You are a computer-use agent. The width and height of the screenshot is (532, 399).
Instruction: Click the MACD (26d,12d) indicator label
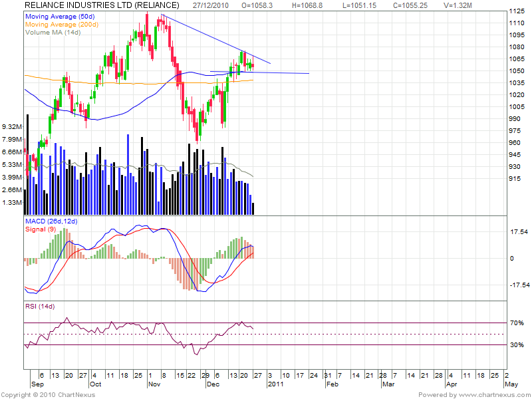pyautogui.click(x=51, y=221)
